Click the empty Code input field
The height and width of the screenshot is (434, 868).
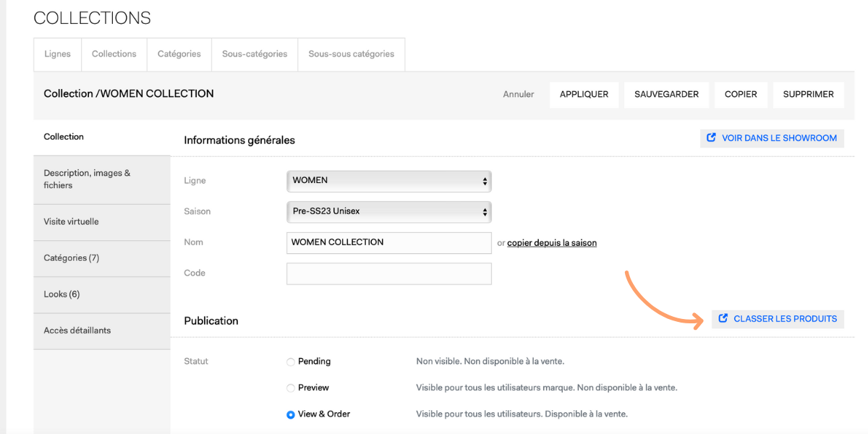pyautogui.click(x=389, y=273)
